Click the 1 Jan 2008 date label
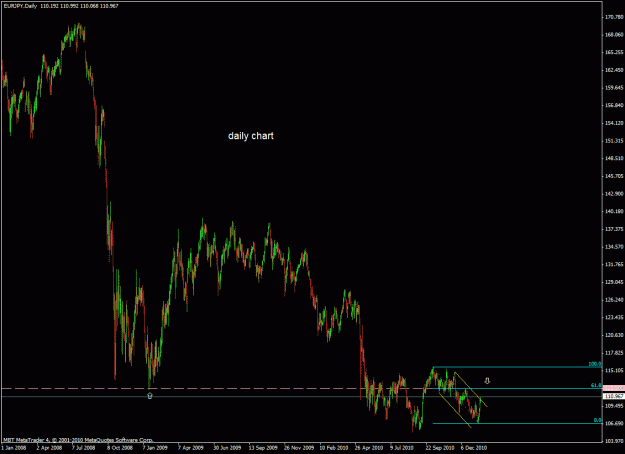 coord(14,448)
